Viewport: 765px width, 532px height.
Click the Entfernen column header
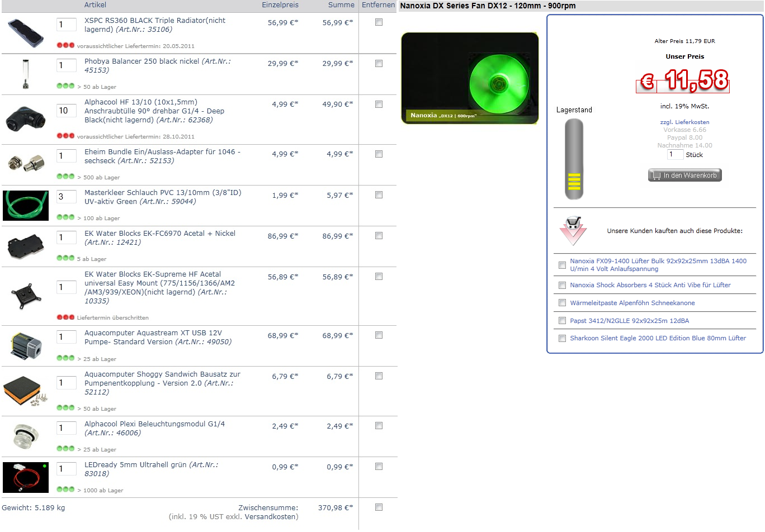[378, 4]
